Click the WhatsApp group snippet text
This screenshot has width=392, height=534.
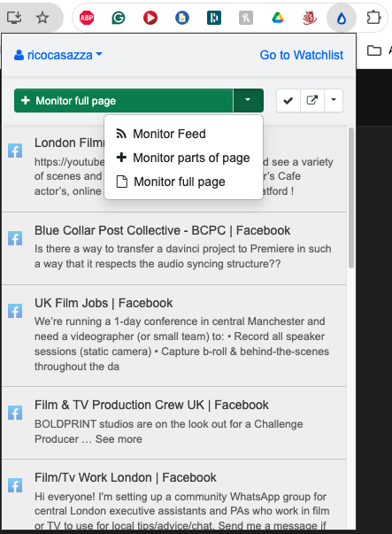pyautogui.click(x=181, y=511)
